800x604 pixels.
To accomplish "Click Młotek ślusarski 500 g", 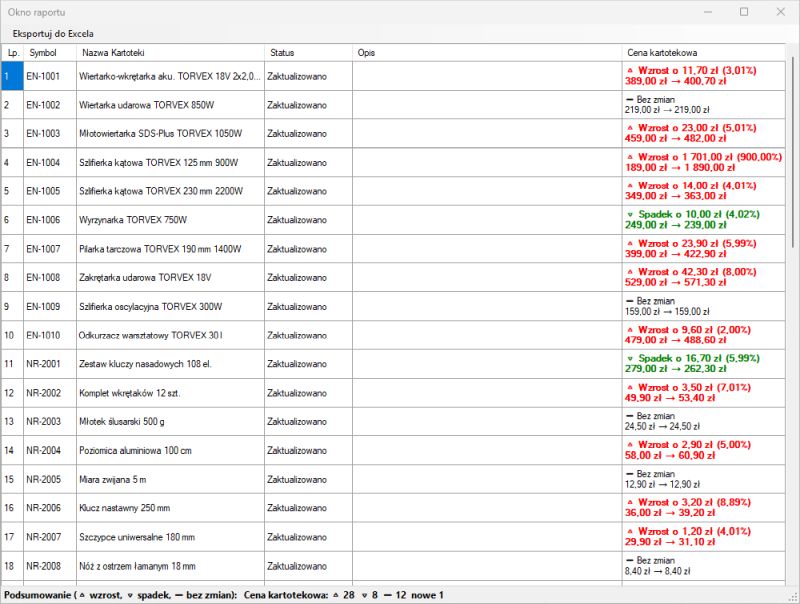I will coord(170,421).
